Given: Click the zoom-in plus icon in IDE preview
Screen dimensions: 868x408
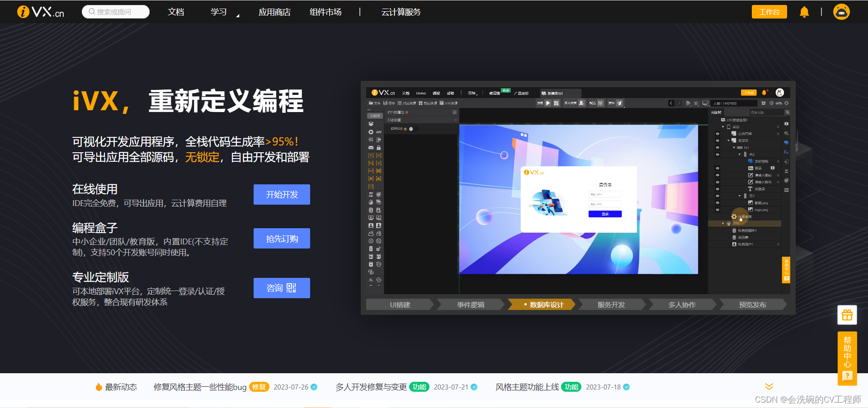Looking at the screenshot, I should pos(786,103).
